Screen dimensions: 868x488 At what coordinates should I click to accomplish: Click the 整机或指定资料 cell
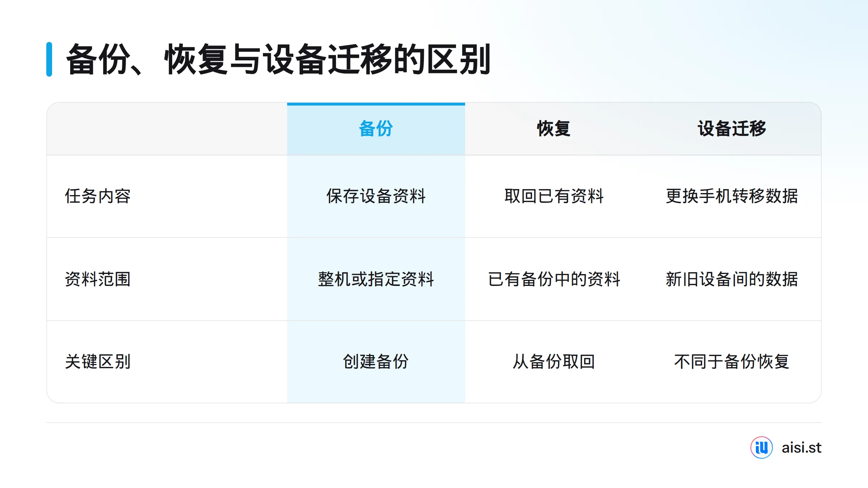(376, 279)
